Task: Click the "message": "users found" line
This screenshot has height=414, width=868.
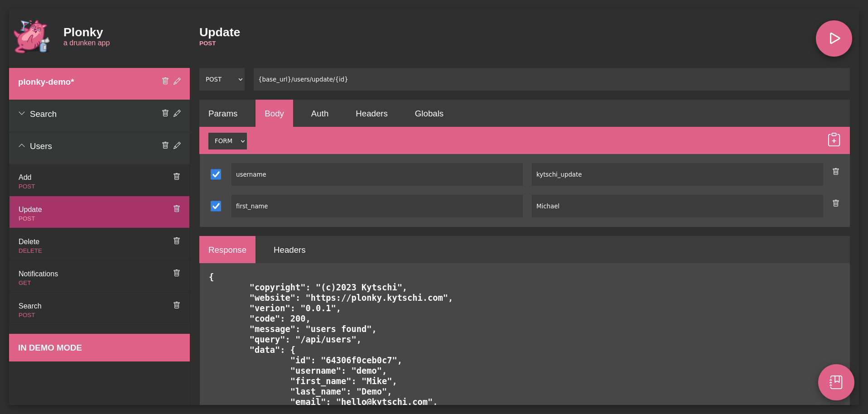Action: [x=313, y=329]
